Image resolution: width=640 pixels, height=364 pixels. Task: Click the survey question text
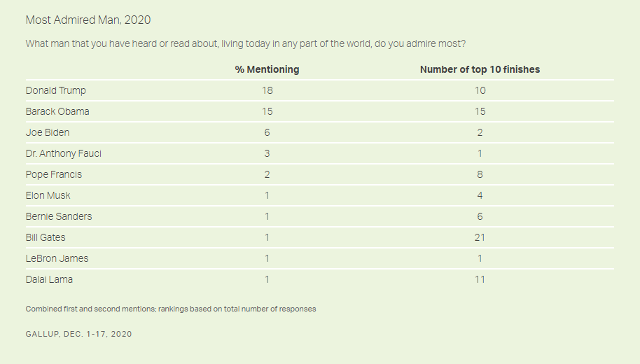[246, 43]
